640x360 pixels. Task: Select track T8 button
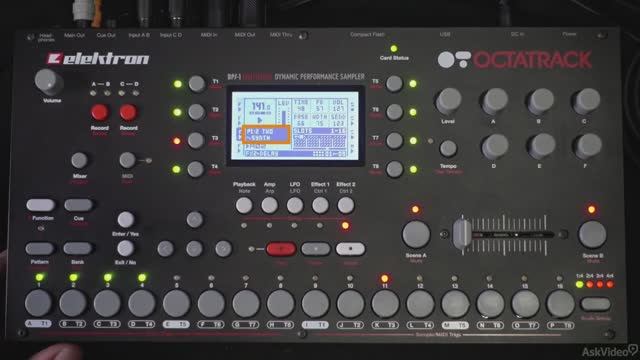[395, 169]
